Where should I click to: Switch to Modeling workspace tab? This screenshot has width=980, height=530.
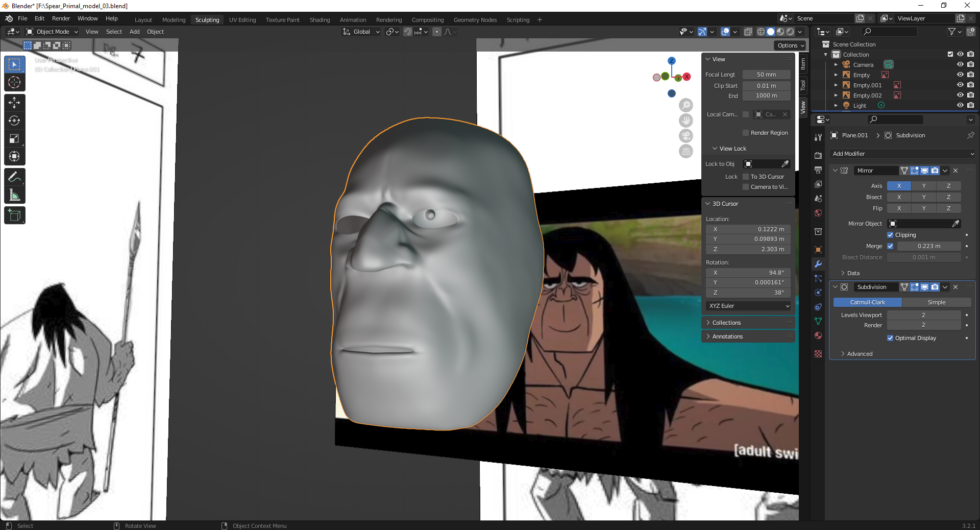pyautogui.click(x=174, y=20)
